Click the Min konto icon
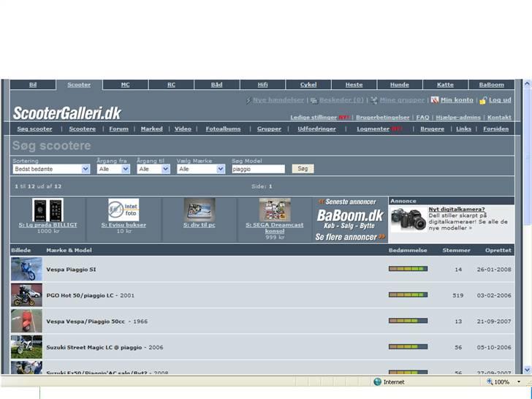This screenshot has width=532, height=399. point(435,100)
